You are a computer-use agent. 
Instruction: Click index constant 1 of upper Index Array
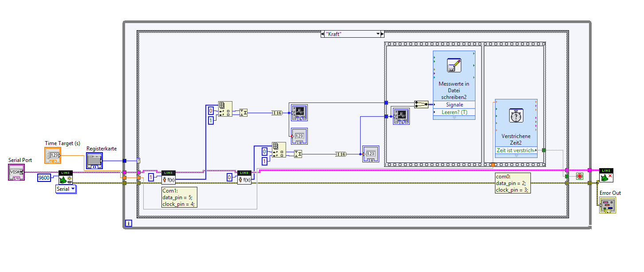click(x=211, y=120)
